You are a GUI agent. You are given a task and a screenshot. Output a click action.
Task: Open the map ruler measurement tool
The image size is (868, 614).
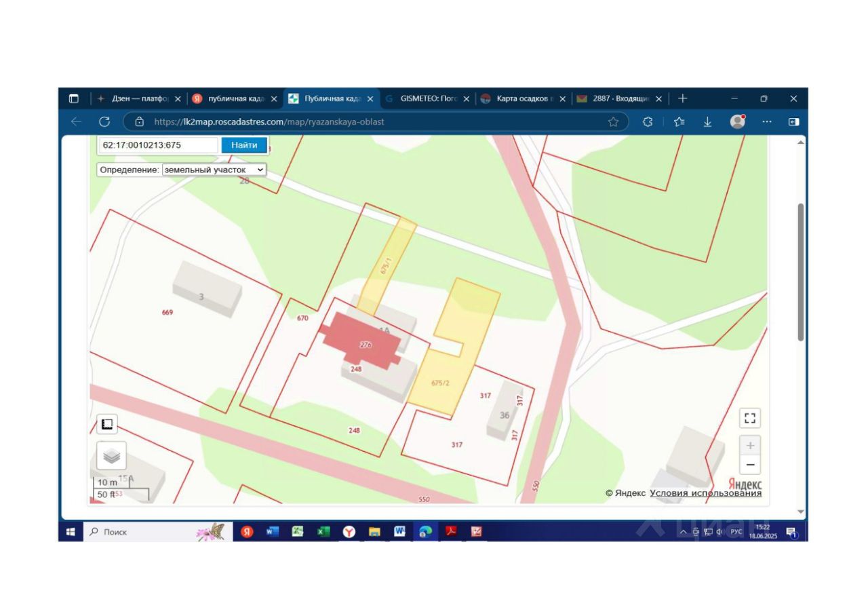tap(106, 425)
